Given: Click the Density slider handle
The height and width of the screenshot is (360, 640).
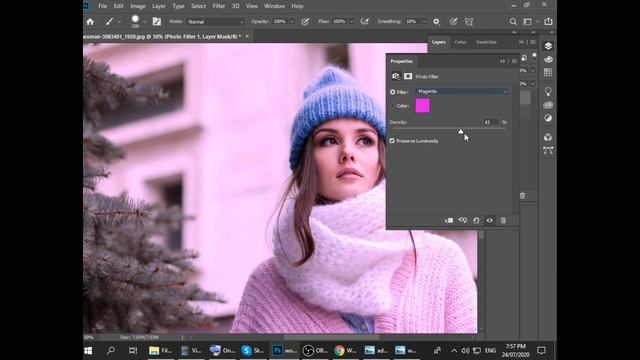Looking at the screenshot, I should coord(460,131).
